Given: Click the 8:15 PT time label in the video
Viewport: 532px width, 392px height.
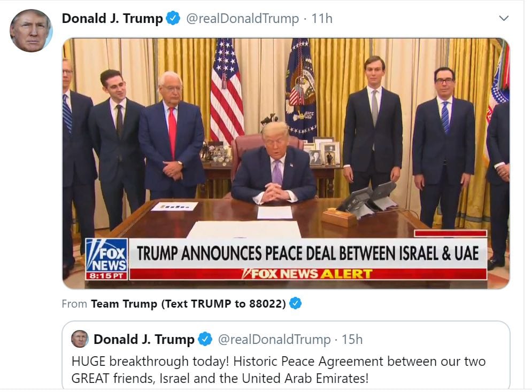Looking at the screenshot, I should (x=106, y=276).
